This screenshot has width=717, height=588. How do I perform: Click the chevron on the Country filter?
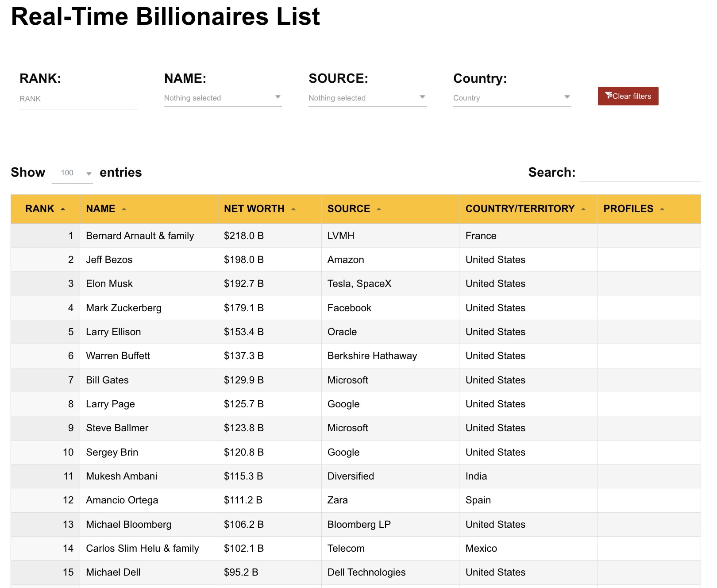[x=566, y=96]
